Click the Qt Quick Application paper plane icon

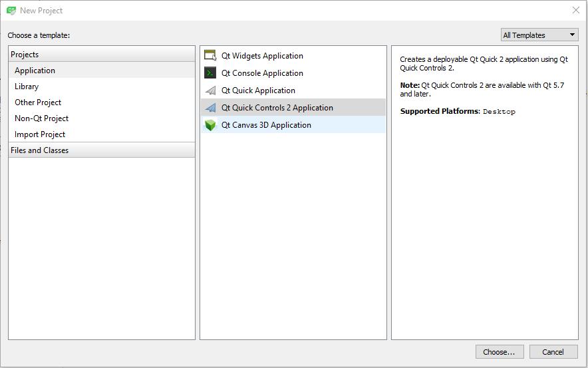tap(210, 91)
